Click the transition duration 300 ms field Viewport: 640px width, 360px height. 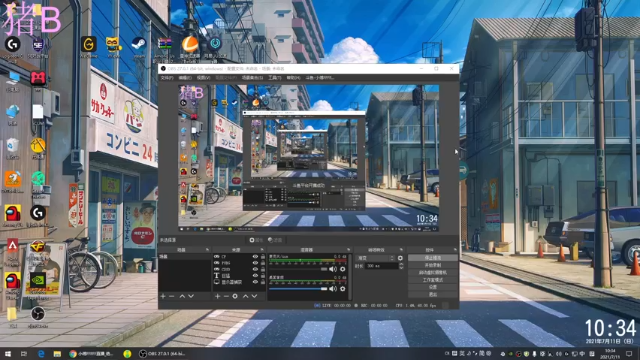point(381,266)
